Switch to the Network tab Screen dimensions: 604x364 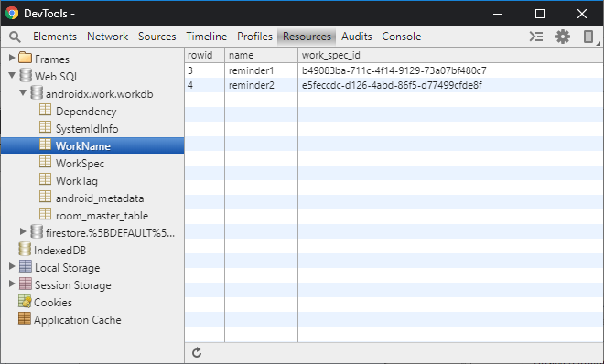(107, 37)
